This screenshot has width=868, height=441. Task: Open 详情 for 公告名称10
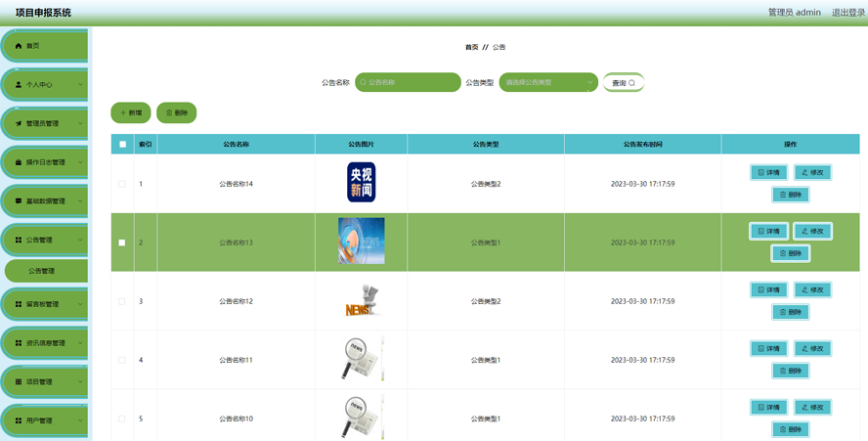(x=769, y=407)
